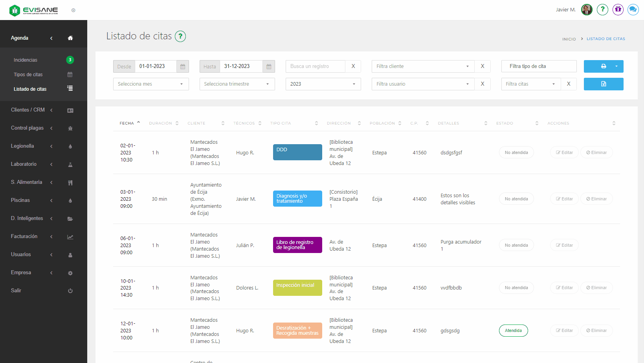This screenshot has width=644, height=363.
Task: Open the calendar picker for Desde date
Action: (x=183, y=66)
